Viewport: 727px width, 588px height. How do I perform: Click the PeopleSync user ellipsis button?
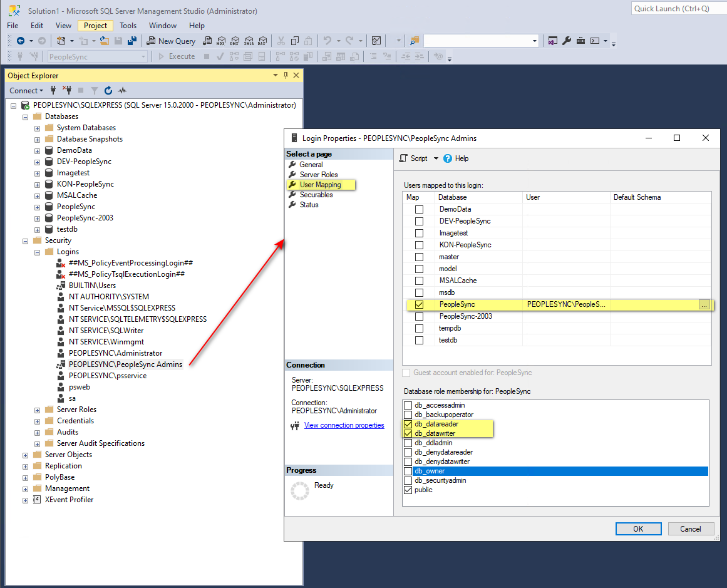coord(704,305)
